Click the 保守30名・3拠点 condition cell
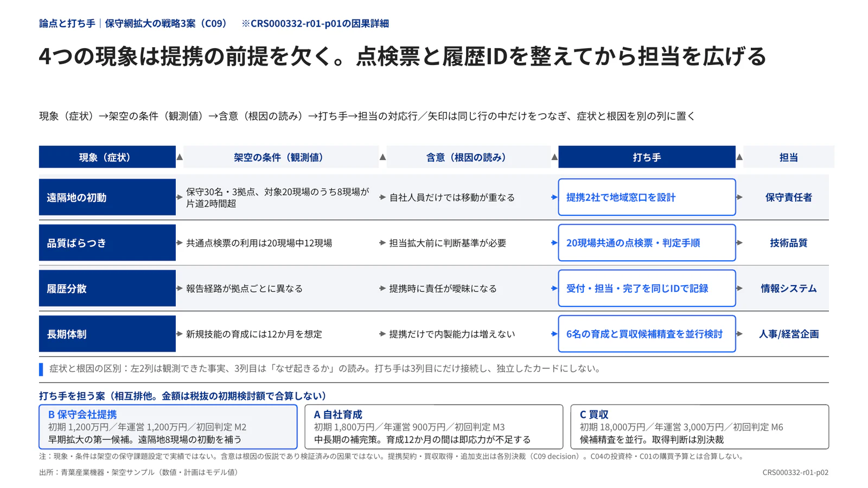The width and height of the screenshot is (868, 488). [278, 197]
